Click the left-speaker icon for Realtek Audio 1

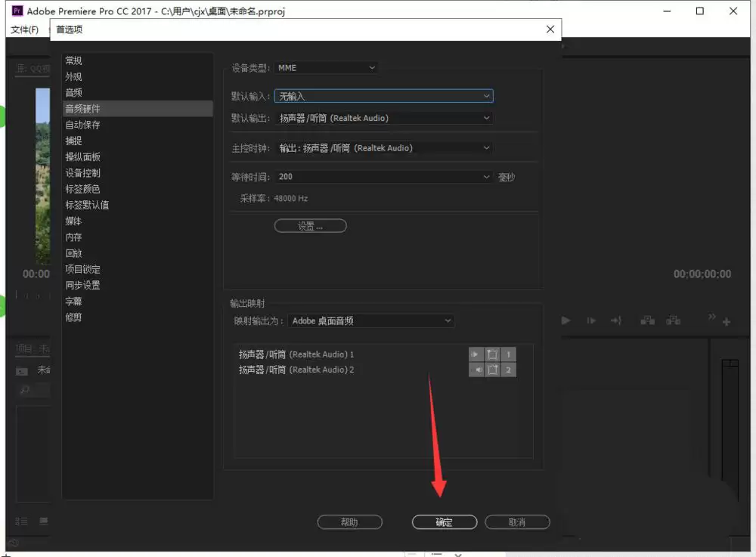[x=476, y=354]
